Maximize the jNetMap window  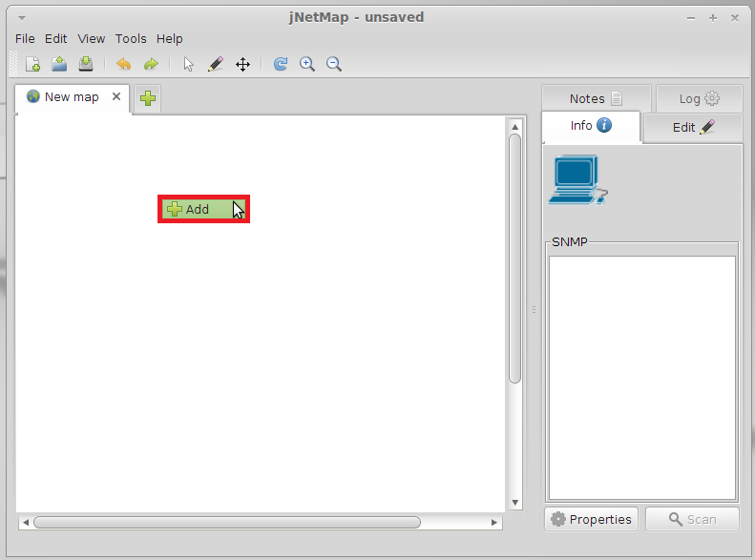click(713, 18)
